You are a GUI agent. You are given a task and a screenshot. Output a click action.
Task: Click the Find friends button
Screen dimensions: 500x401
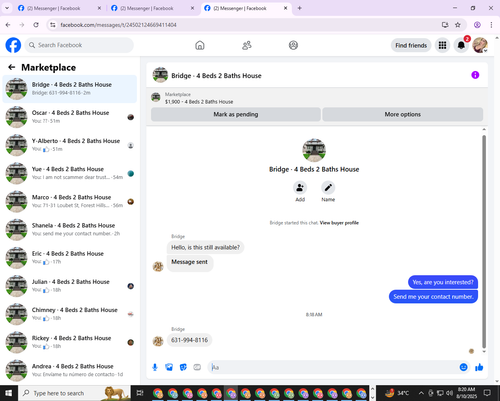point(411,45)
